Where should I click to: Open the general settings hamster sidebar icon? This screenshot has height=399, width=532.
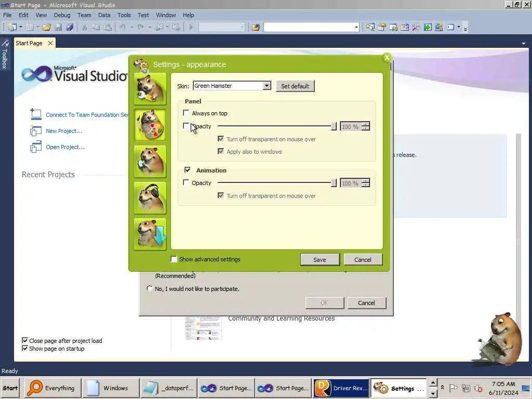150,88
